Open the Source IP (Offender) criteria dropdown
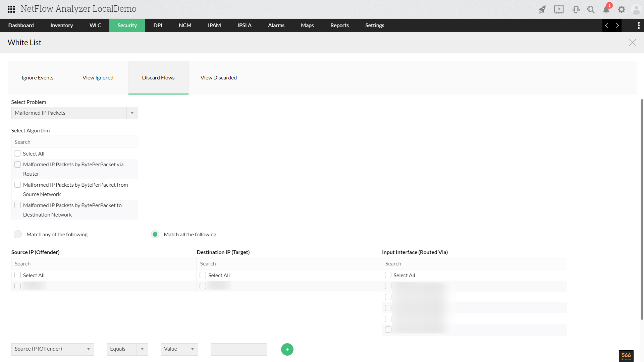Viewport: 644px width, 362px height. click(x=89, y=349)
